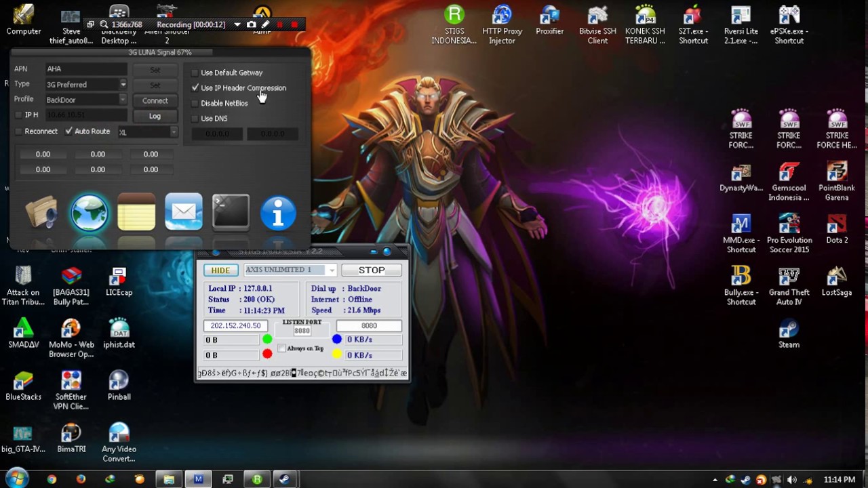Open BlueStacks desktop icon

pos(23,386)
